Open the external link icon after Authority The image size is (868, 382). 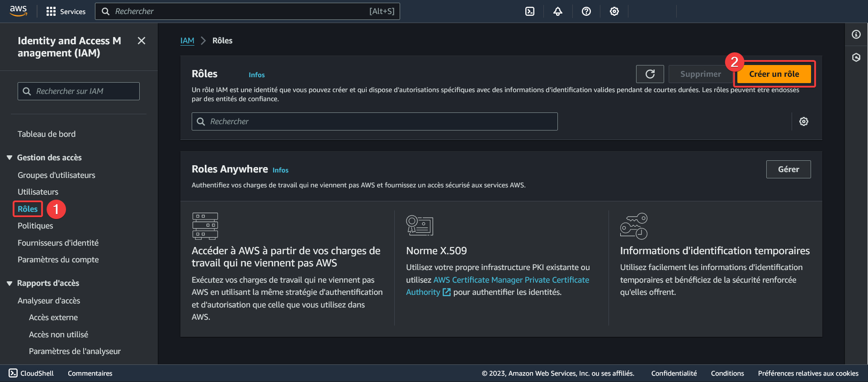point(447,292)
